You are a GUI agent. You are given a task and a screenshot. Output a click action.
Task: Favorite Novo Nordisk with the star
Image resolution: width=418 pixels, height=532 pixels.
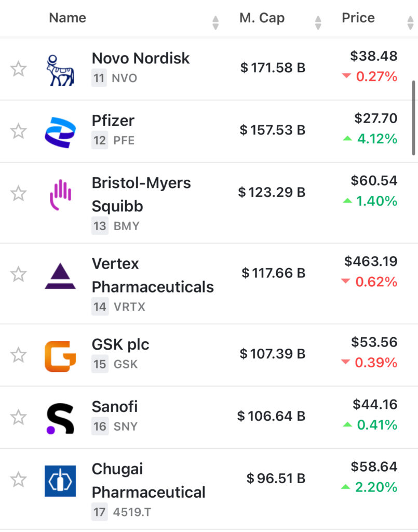[x=19, y=69]
